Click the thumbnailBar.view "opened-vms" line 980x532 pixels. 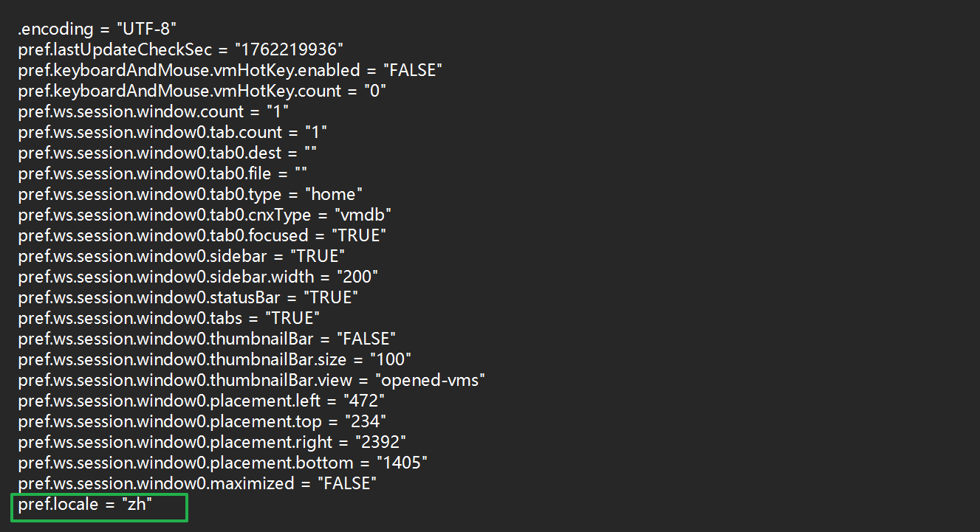(252, 381)
